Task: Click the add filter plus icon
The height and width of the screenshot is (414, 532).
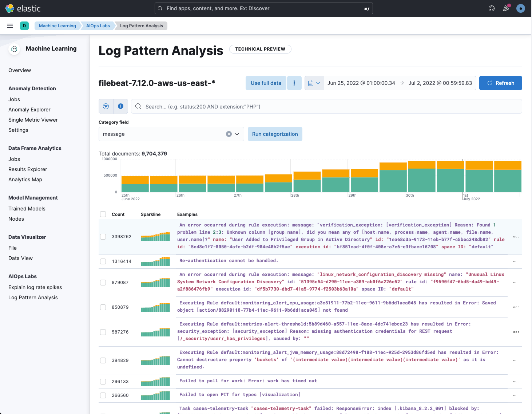Action: pyautogui.click(x=120, y=106)
